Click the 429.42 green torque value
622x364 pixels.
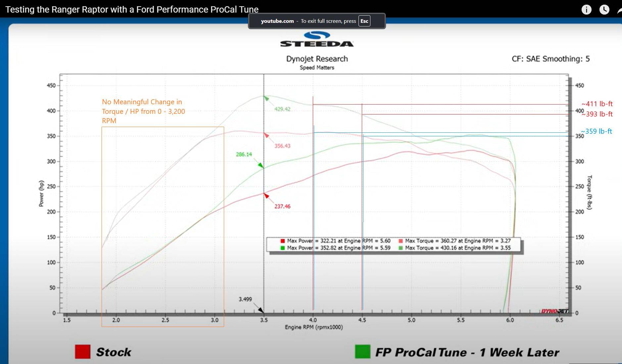(282, 109)
